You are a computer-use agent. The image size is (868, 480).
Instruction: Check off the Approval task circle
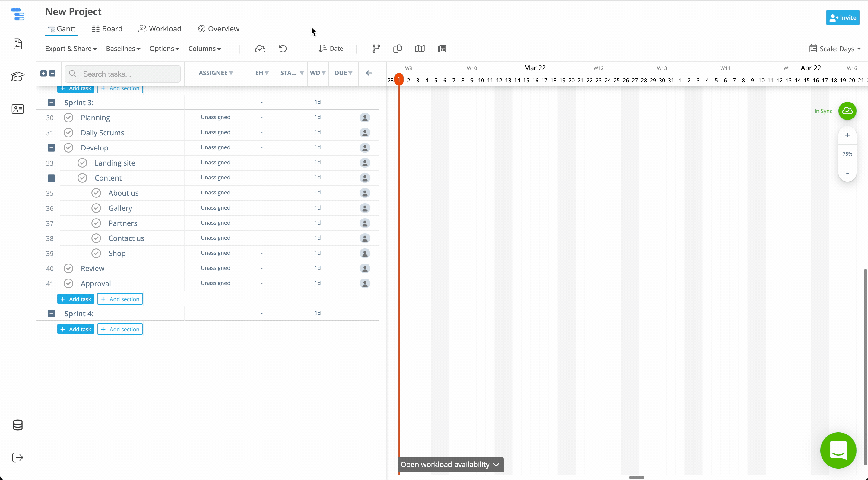click(68, 283)
